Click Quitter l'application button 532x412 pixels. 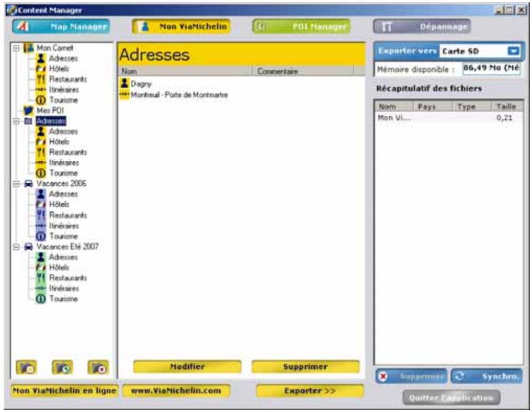(x=451, y=398)
